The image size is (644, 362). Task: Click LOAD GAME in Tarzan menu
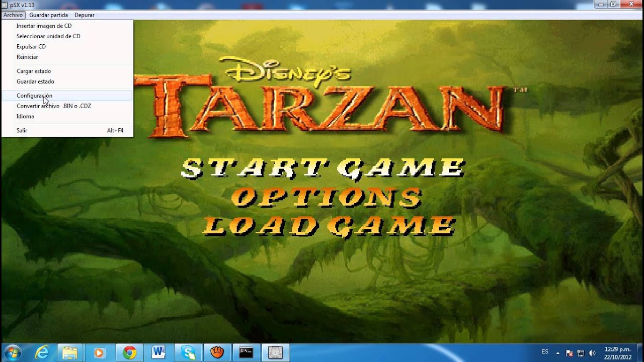[329, 225]
